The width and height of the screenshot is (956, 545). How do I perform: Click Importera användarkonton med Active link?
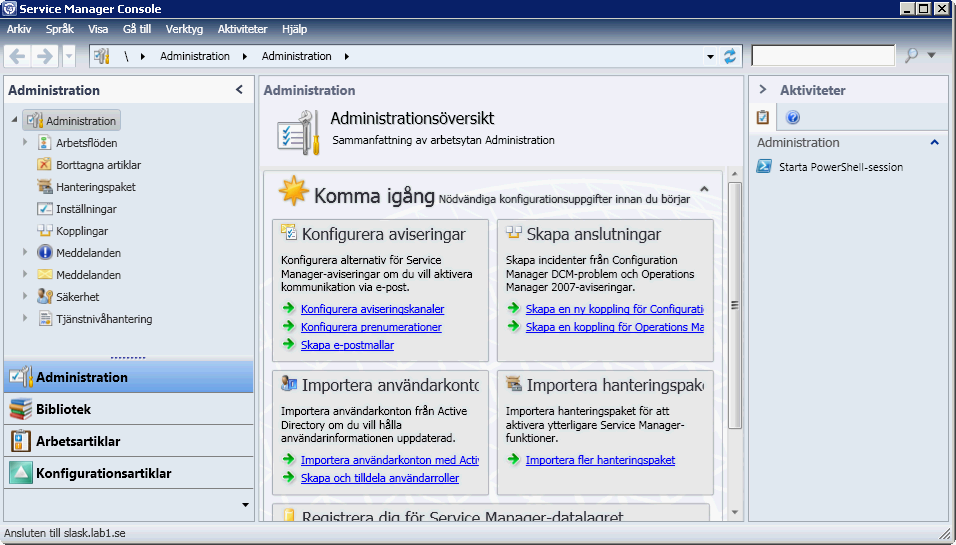tap(390, 460)
